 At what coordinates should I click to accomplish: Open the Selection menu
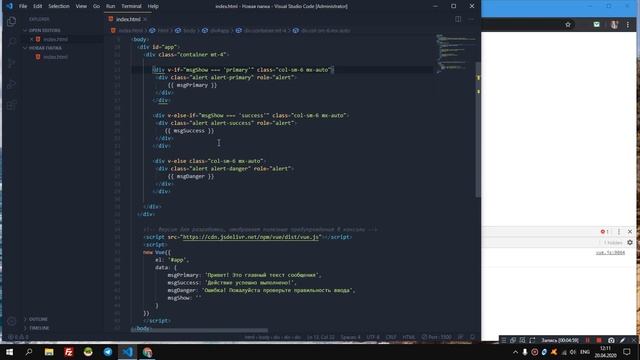tap(59, 6)
